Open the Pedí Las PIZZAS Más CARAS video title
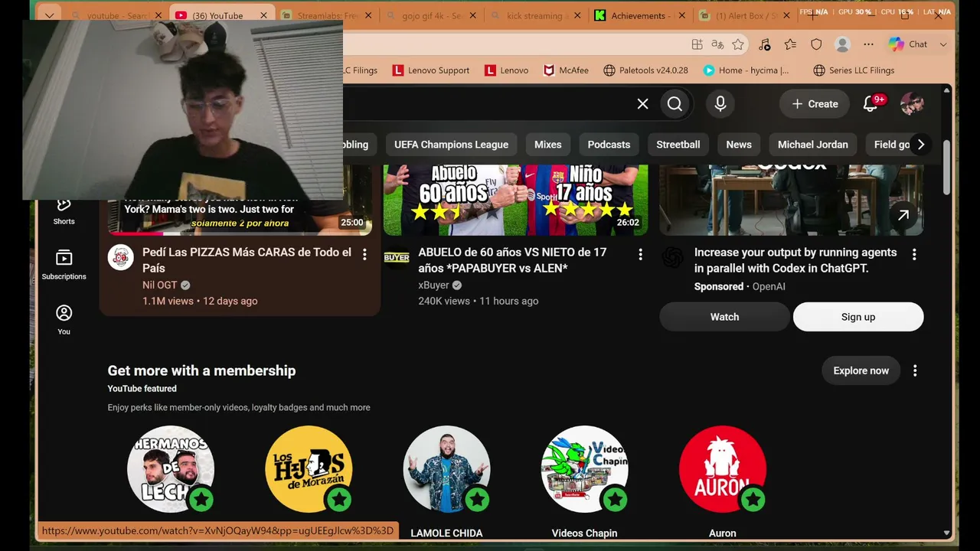The width and height of the screenshot is (980, 551). [x=247, y=260]
